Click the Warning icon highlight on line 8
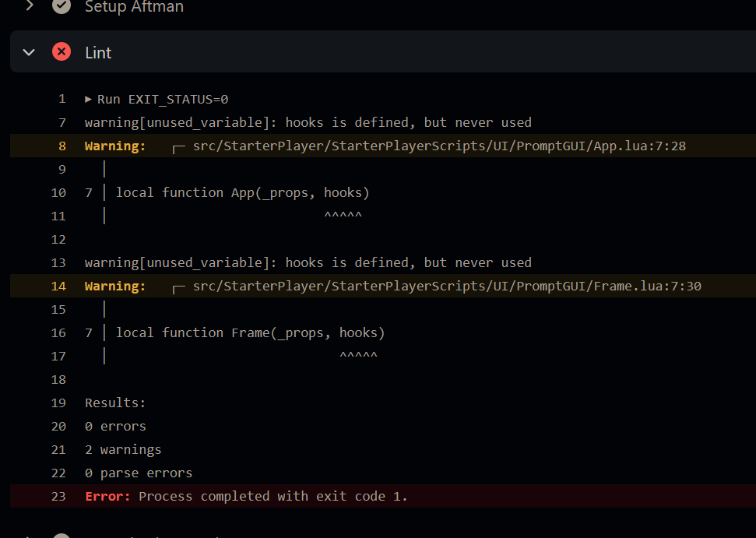 (115, 146)
